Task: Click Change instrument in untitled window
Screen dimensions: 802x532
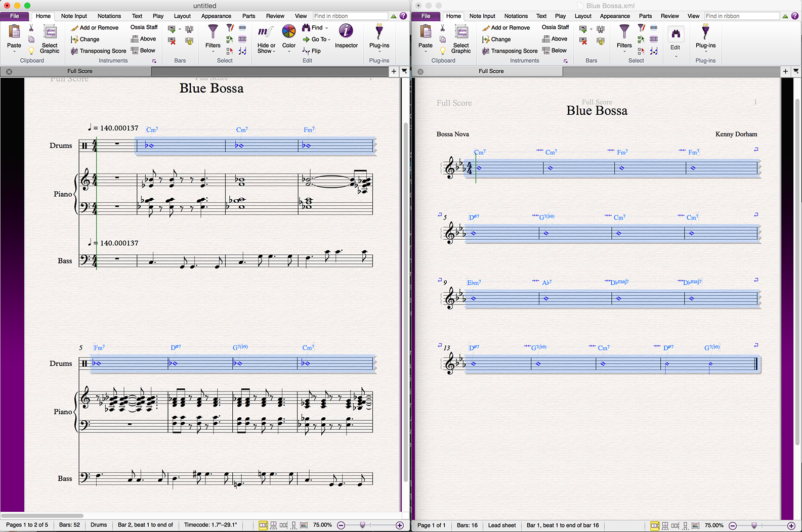Action: (x=85, y=39)
